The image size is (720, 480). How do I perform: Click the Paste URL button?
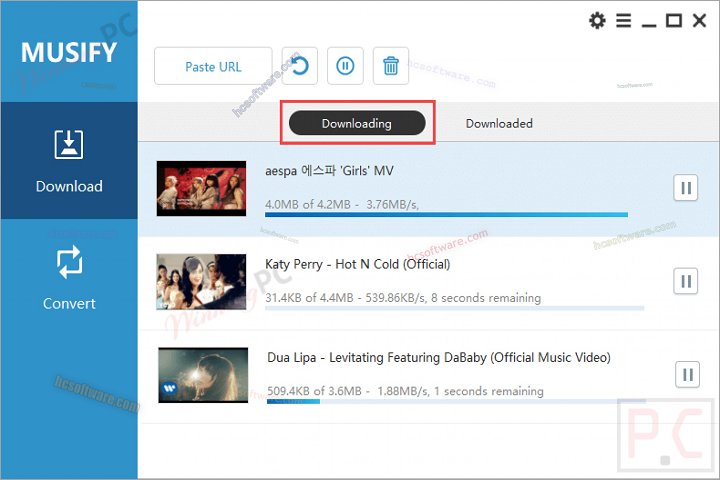point(213,67)
